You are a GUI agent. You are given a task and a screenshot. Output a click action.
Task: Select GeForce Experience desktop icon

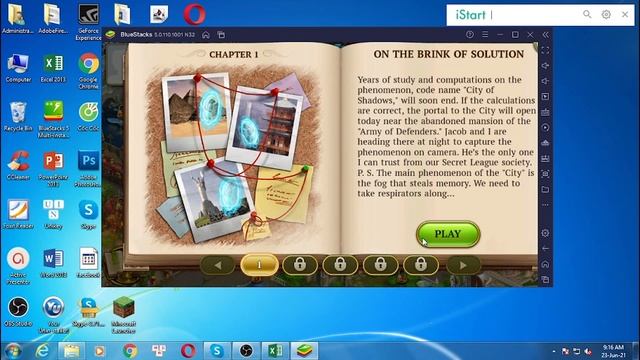point(89,22)
